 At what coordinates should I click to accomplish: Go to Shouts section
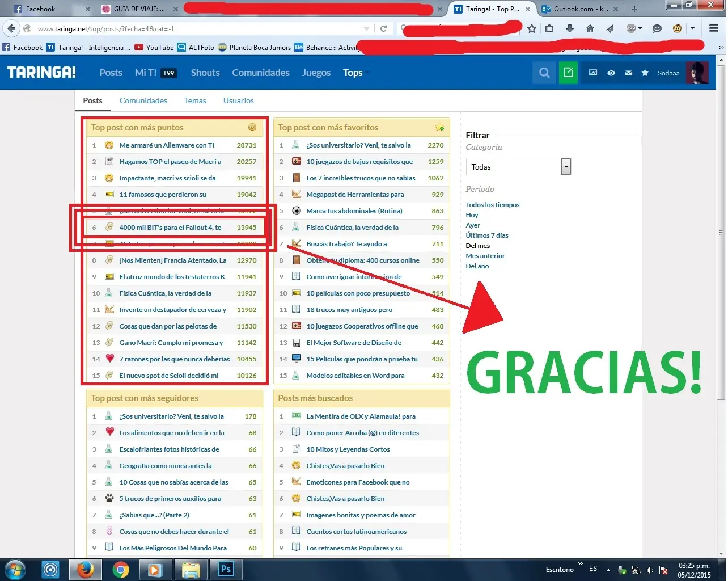[x=205, y=73]
